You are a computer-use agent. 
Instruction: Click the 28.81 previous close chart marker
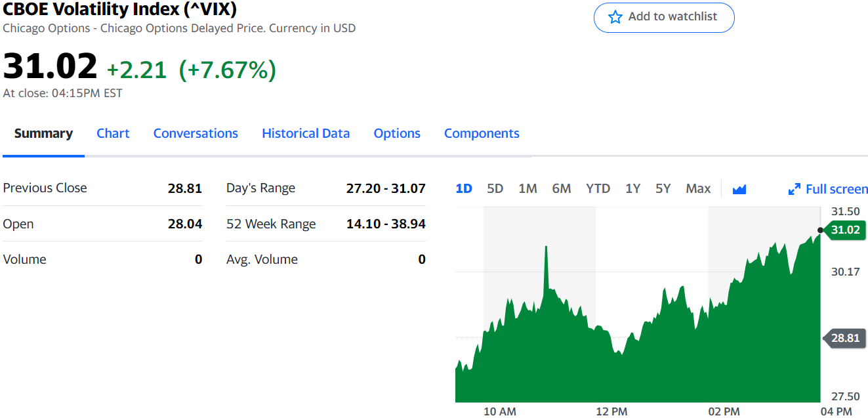tap(844, 339)
